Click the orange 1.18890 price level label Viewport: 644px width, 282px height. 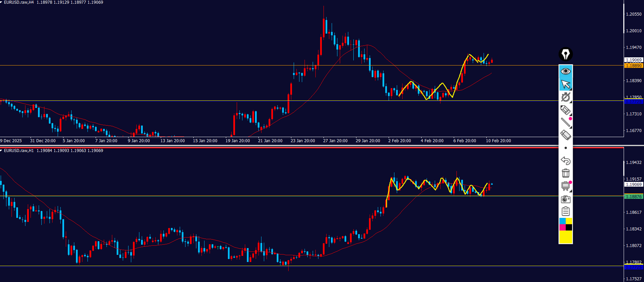[x=633, y=65]
